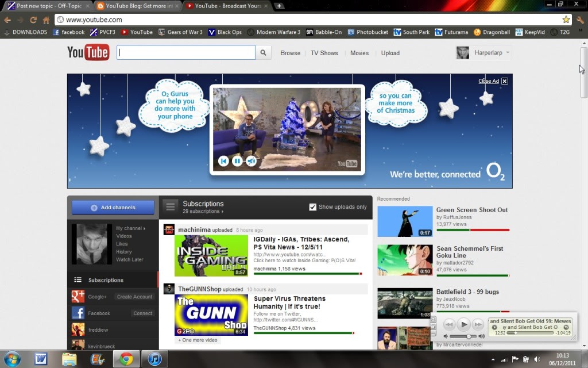Viewport: 588px width, 368px height.
Task: Click the Facebook sidebar icon
Action: (78, 313)
